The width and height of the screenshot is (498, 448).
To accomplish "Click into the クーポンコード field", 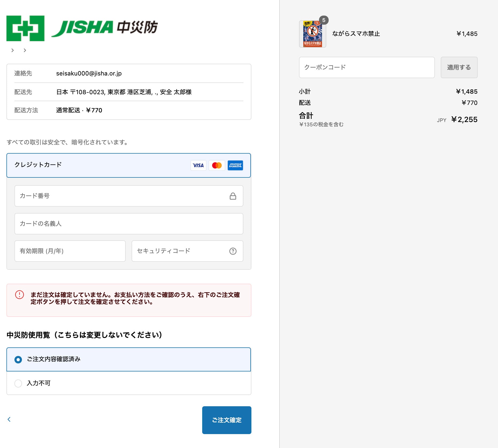I will 366,67.
